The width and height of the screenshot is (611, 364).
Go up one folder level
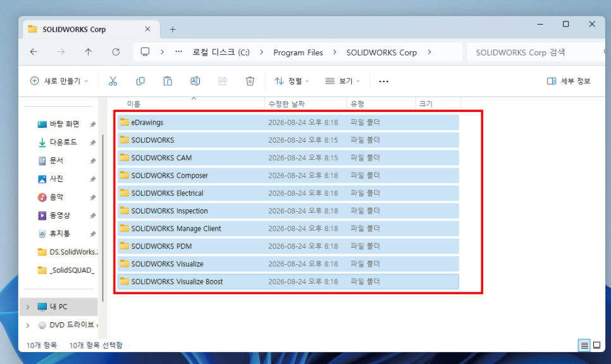coord(88,52)
